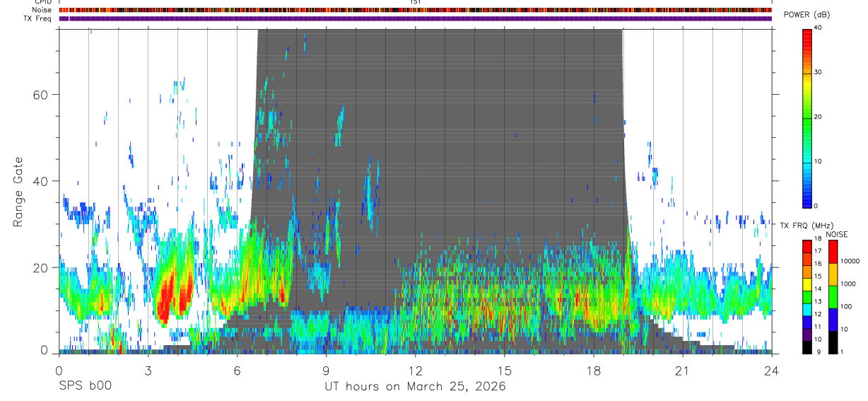Click the UT hours on March 25, 2026 caption

(x=415, y=387)
